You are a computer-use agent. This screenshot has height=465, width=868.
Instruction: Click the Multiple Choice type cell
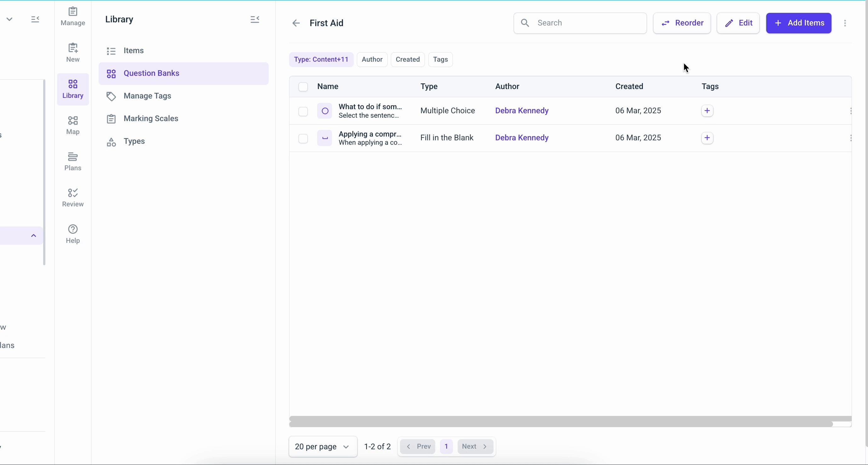click(x=448, y=111)
